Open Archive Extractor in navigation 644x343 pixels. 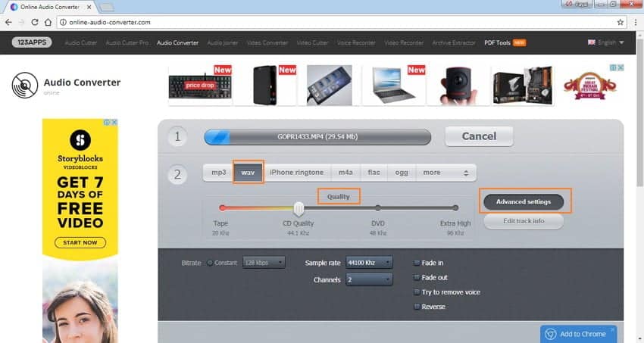click(x=454, y=42)
